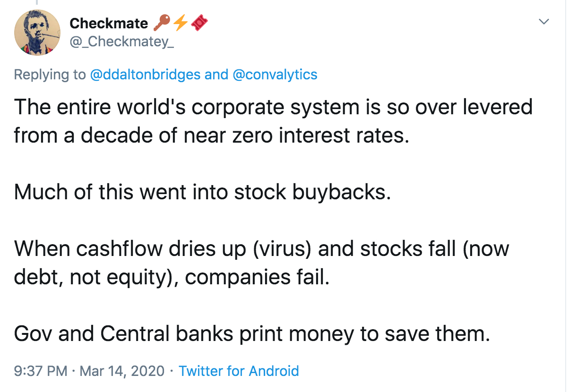This screenshot has width=569, height=392.
Task: Click the lightning bolt emoji in name
Action: tap(180, 23)
